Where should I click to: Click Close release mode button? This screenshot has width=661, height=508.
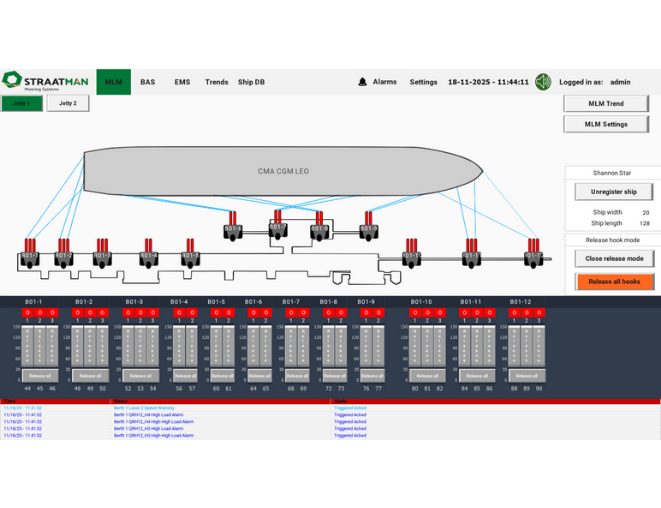click(614, 258)
